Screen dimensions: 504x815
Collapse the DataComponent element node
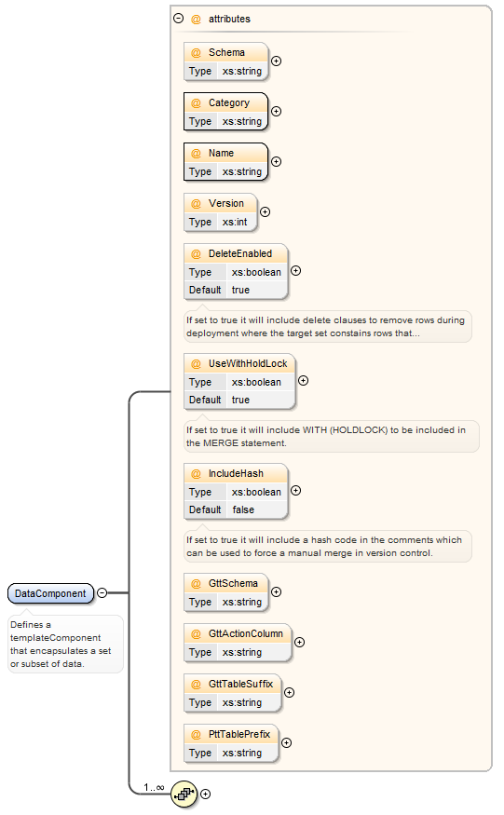(x=102, y=593)
